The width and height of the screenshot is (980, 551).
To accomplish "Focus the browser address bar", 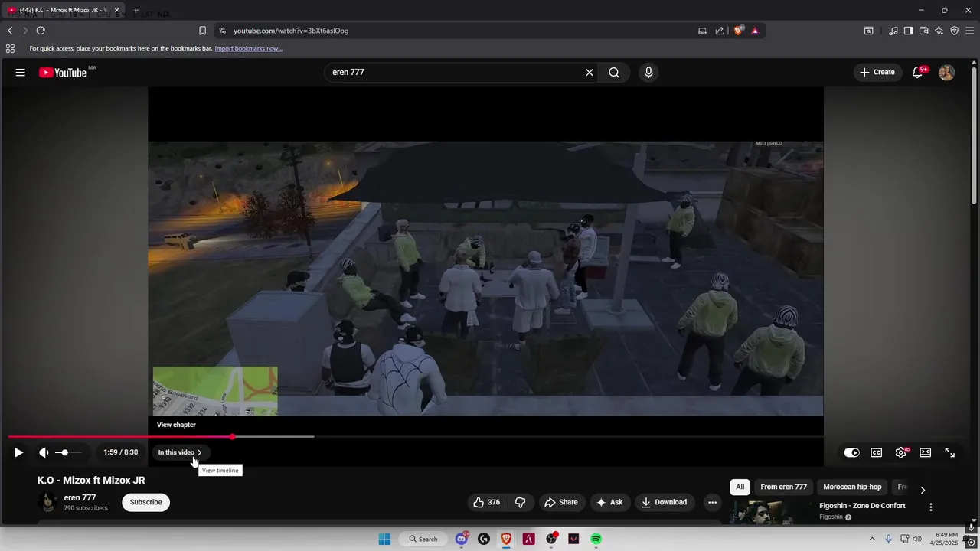I will 459,31.
